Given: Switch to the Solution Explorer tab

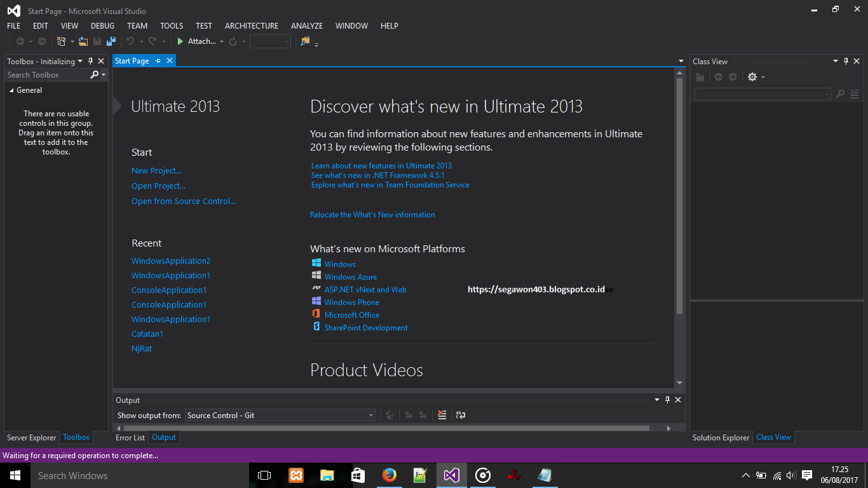Looking at the screenshot, I should [721, 437].
